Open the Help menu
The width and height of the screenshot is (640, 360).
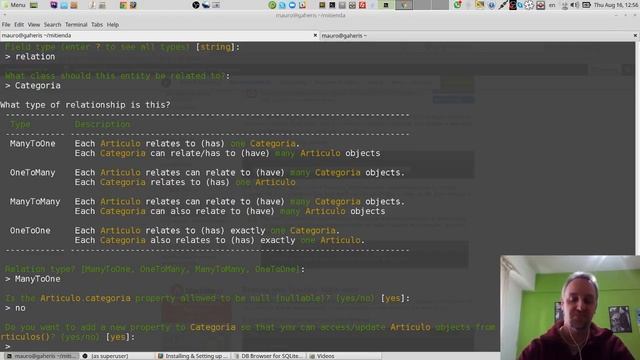click(x=113, y=24)
